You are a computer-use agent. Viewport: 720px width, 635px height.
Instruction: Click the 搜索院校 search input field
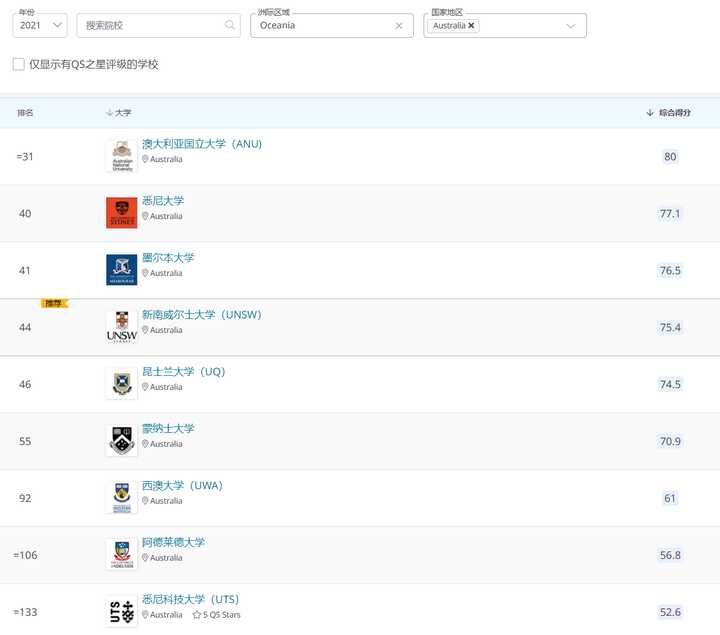(159, 25)
